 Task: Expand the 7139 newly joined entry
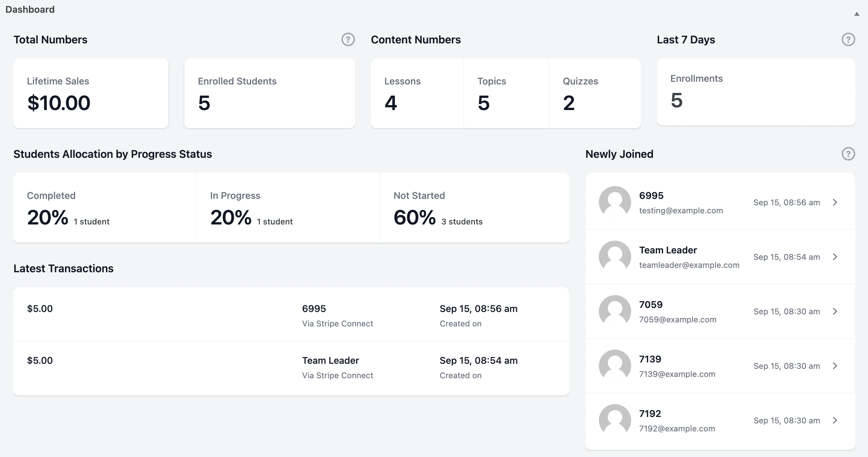[835, 366]
